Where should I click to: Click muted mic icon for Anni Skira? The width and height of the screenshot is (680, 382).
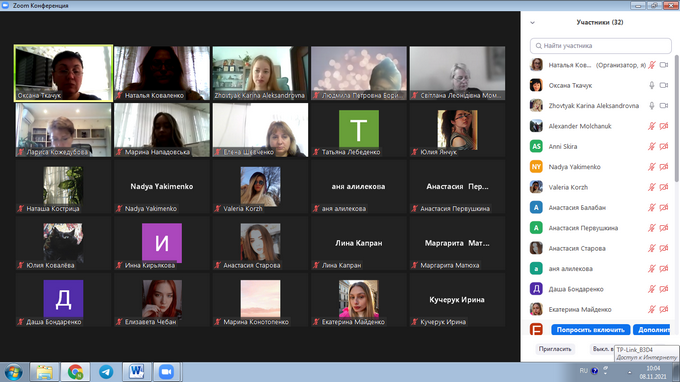651,147
